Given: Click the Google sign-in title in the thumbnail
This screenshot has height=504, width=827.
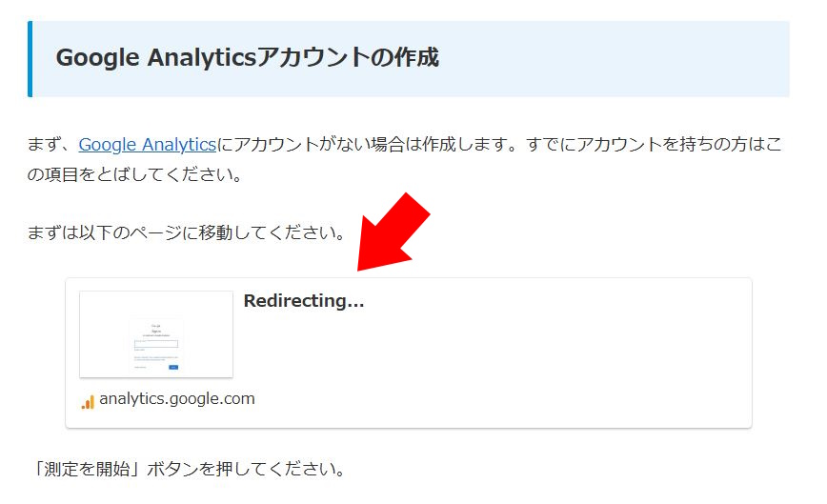Looking at the screenshot, I should click(156, 329).
